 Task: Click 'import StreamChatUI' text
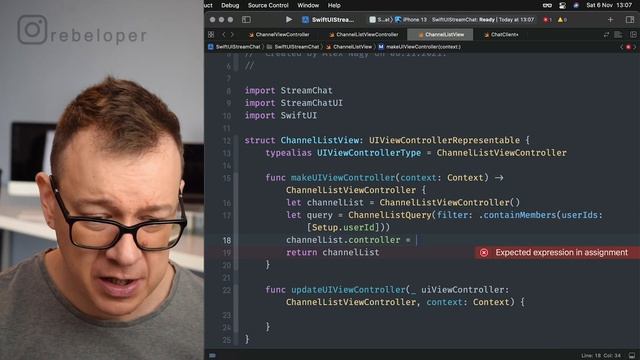click(x=293, y=103)
